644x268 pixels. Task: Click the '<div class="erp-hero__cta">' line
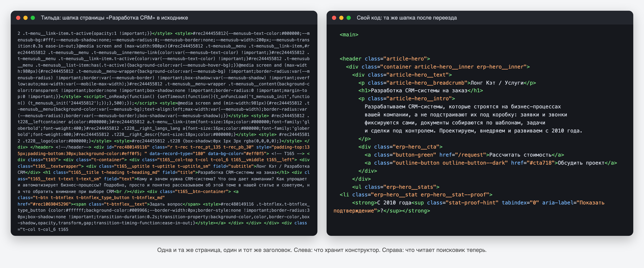click(x=400, y=147)
